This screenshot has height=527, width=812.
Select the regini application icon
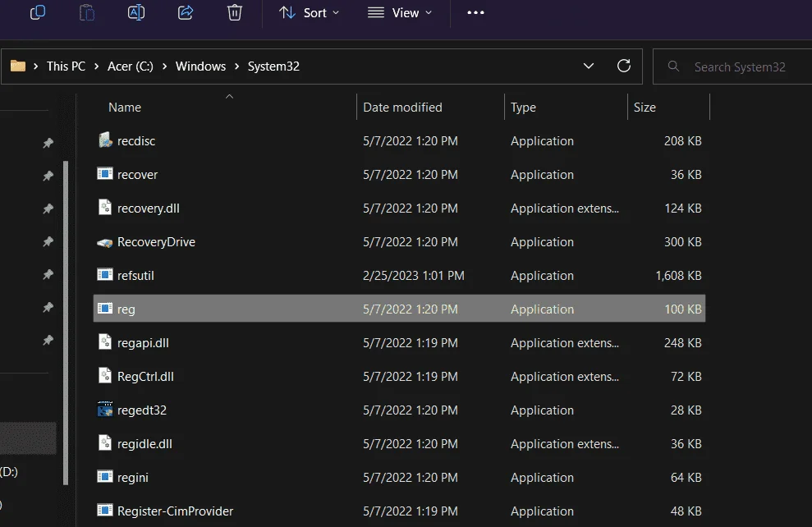(105, 476)
